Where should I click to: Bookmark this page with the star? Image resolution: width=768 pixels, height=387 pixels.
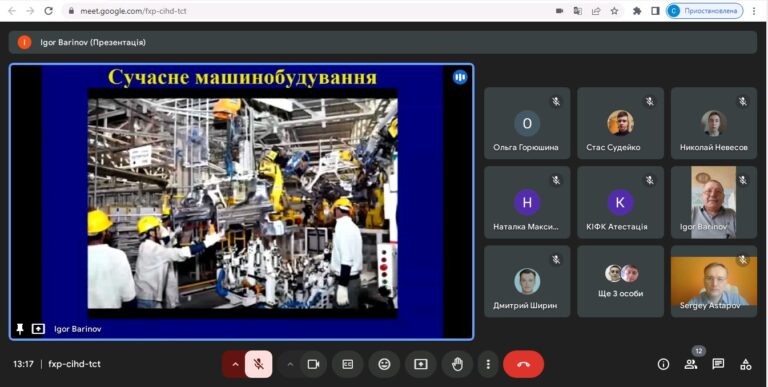[x=614, y=11]
